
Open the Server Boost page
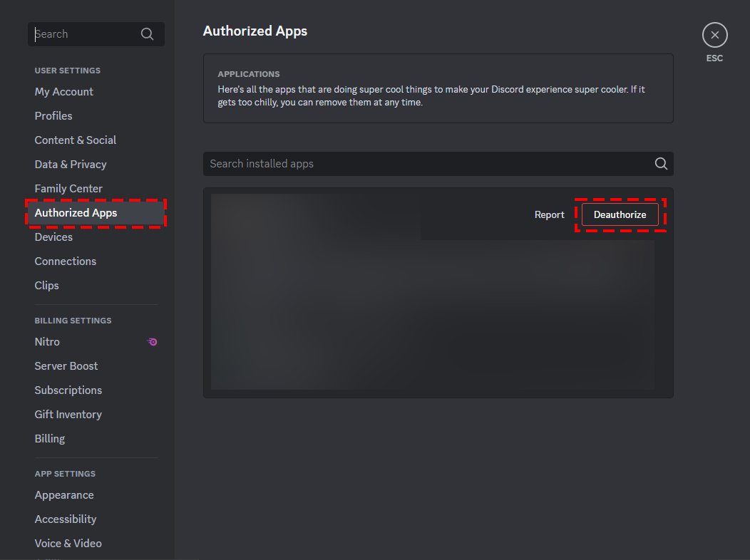(66, 365)
